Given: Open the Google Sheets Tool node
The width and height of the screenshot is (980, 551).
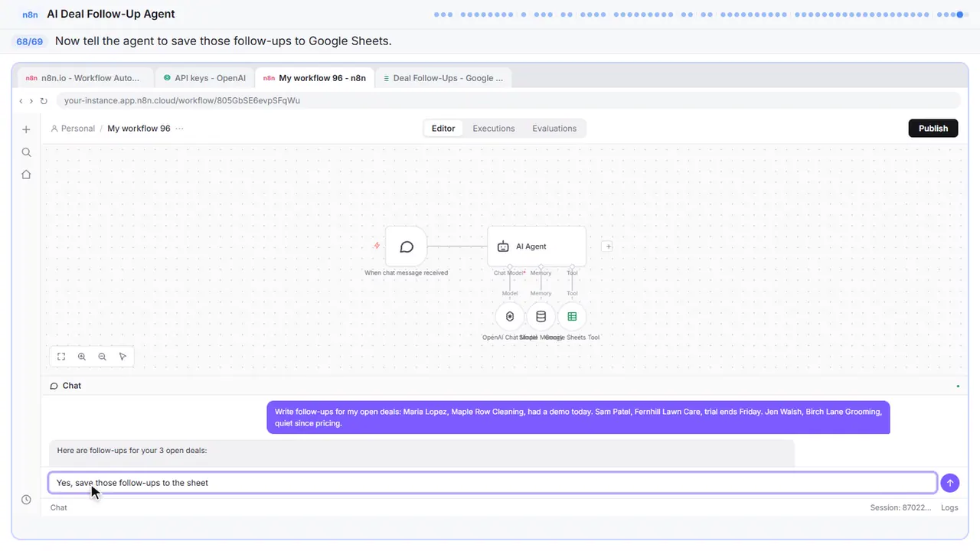Looking at the screenshot, I should point(572,317).
